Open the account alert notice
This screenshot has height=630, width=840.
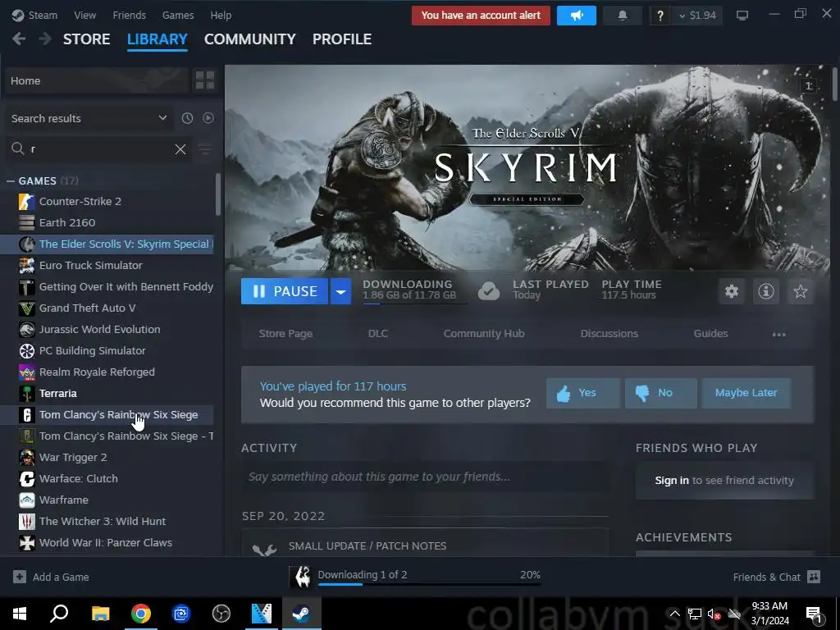(481, 16)
